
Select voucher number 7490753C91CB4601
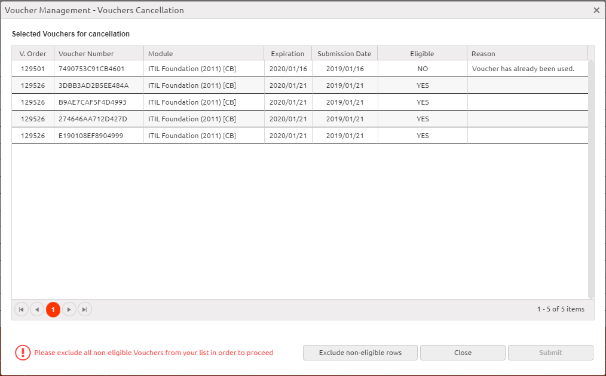pos(91,69)
